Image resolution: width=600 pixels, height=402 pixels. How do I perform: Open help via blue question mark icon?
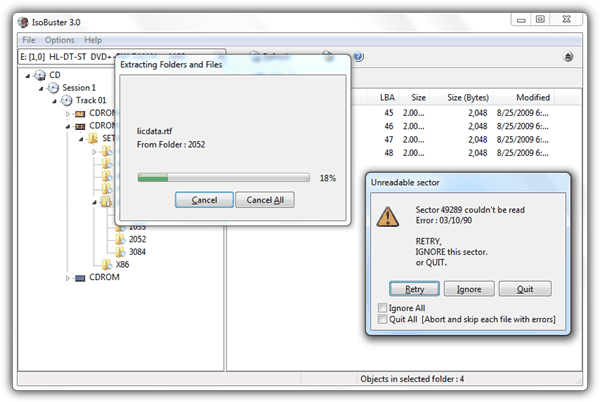[x=358, y=57]
